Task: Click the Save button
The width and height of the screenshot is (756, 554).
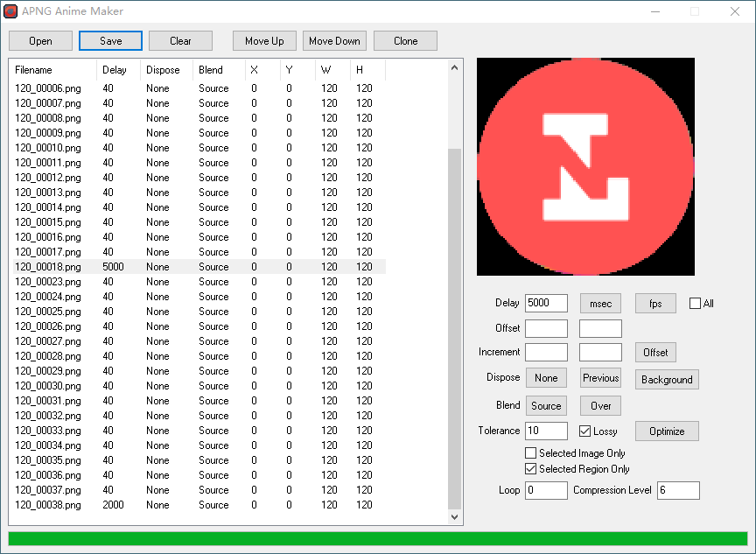Action: 110,41
